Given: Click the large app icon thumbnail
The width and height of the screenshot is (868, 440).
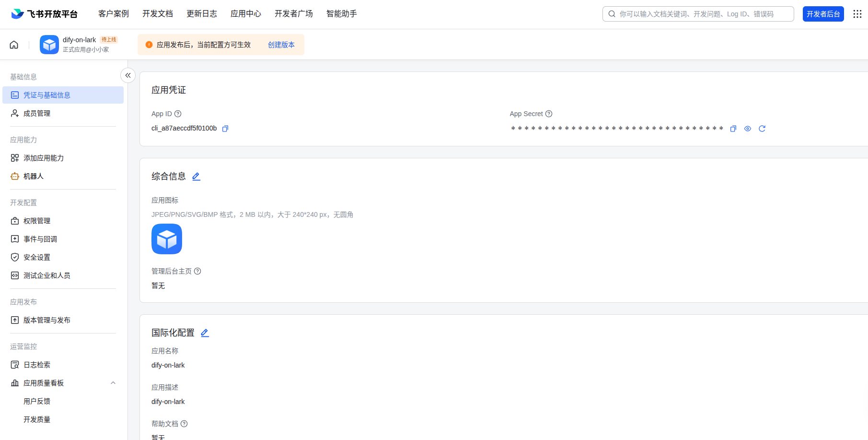Looking at the screenshot, I should click(x=167, y=239).
